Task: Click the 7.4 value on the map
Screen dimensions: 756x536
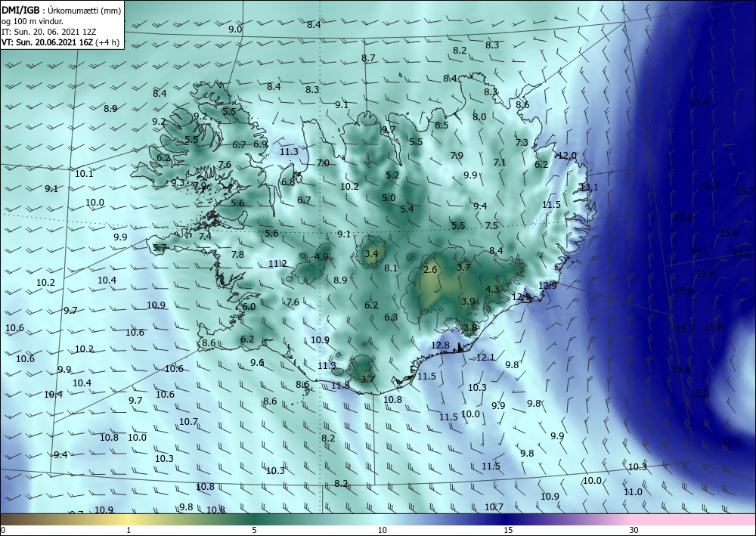Action: tap(205, 236)
